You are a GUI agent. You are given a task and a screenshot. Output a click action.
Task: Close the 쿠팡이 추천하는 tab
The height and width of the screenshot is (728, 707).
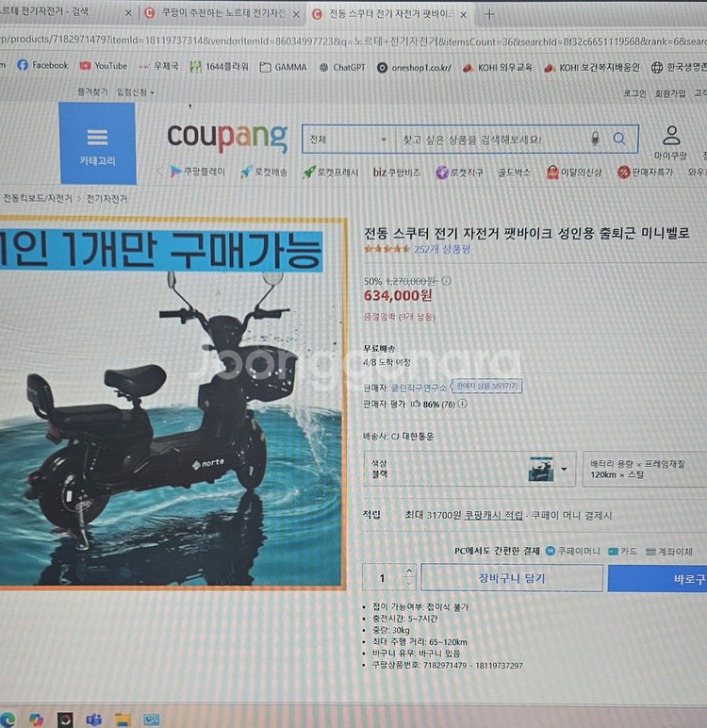[x=296, y=14]
